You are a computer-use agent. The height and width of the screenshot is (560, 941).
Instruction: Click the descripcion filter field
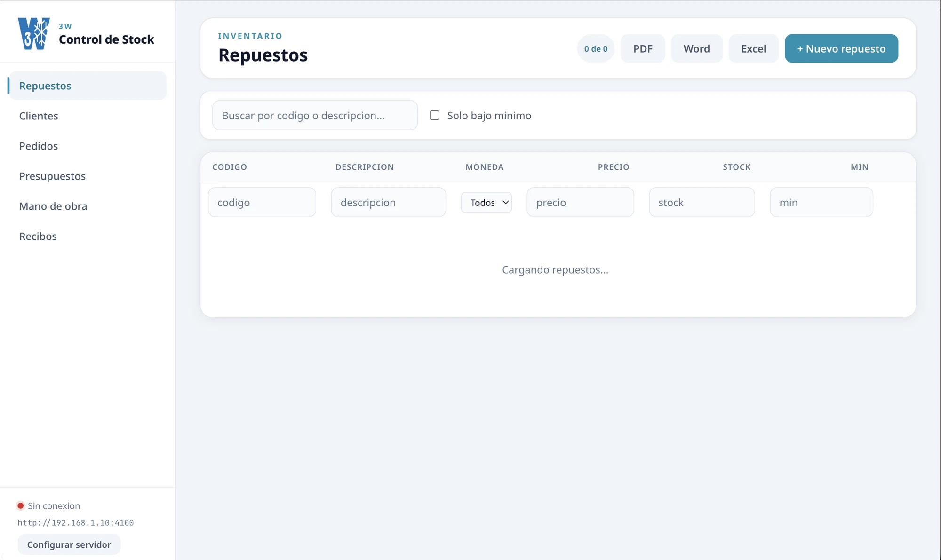[x=388, y=202]
